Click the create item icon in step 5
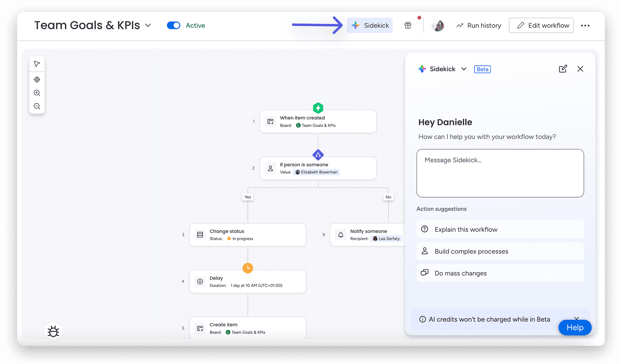The image size is (622, 364). [200, 328]
